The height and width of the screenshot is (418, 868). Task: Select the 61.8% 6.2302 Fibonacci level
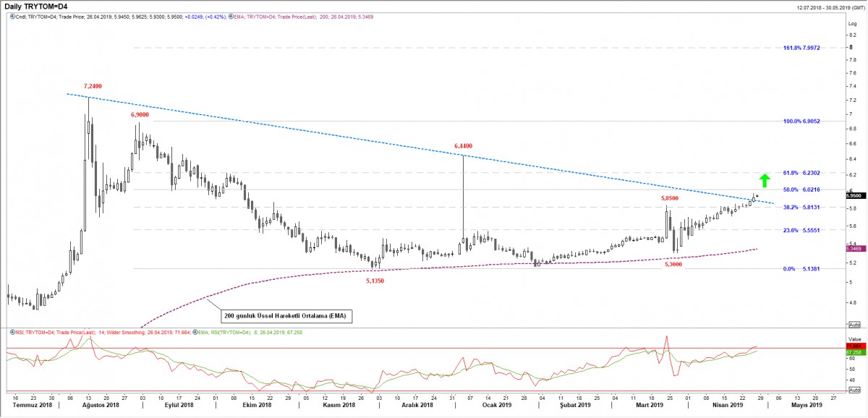pos(808,173)
